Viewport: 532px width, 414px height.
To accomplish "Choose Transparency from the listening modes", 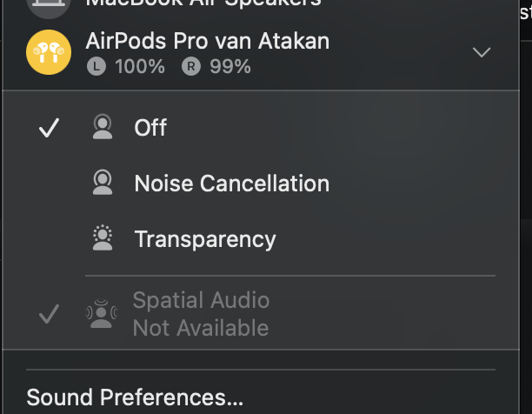I will [x=205, y=238].
